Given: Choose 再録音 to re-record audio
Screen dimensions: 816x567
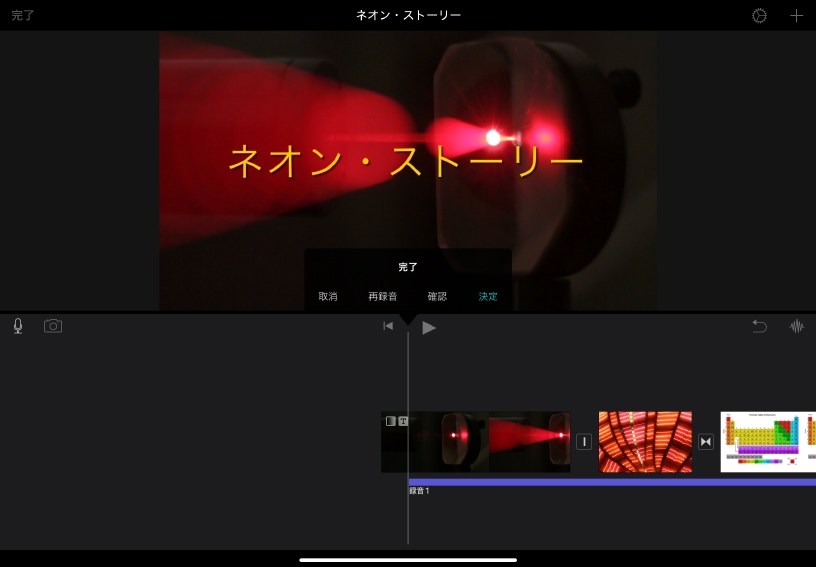Looking at the screenshot, I should pyautogui.click(x=382, y=296).
